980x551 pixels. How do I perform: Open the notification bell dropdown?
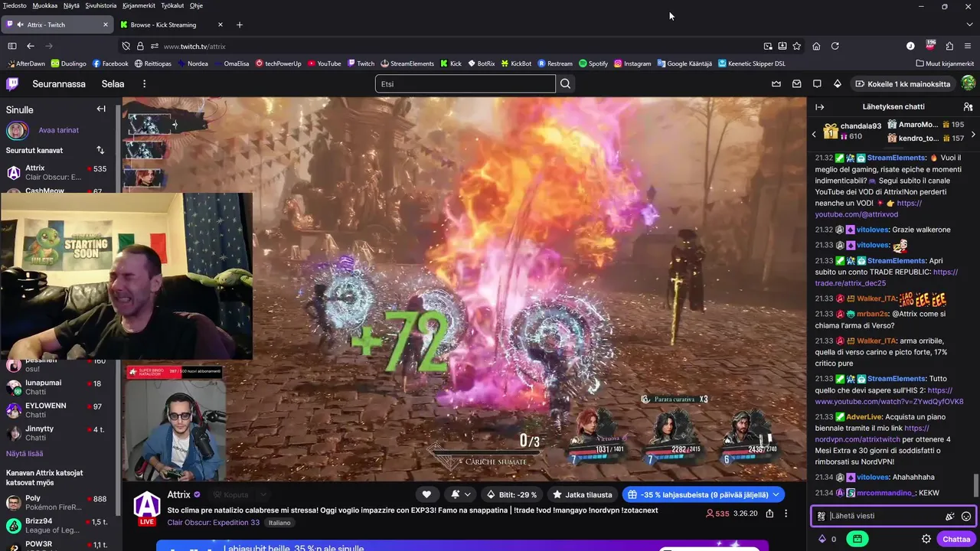pos(460,494)
